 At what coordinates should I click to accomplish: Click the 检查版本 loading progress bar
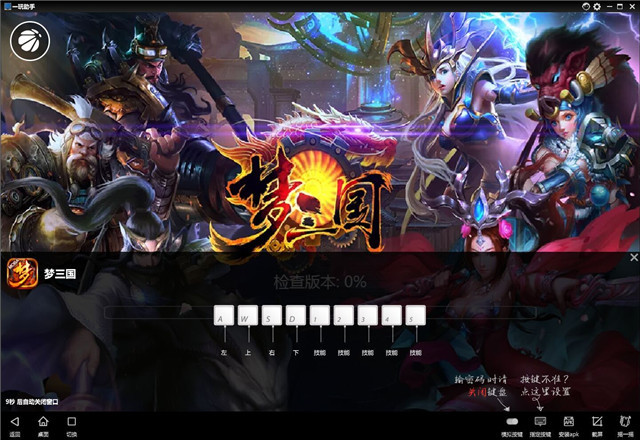[x=320, y=313]
